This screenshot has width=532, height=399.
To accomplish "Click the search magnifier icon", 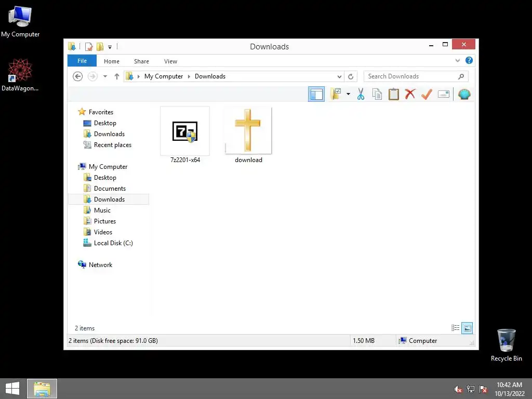I will [x=461, y=76].
